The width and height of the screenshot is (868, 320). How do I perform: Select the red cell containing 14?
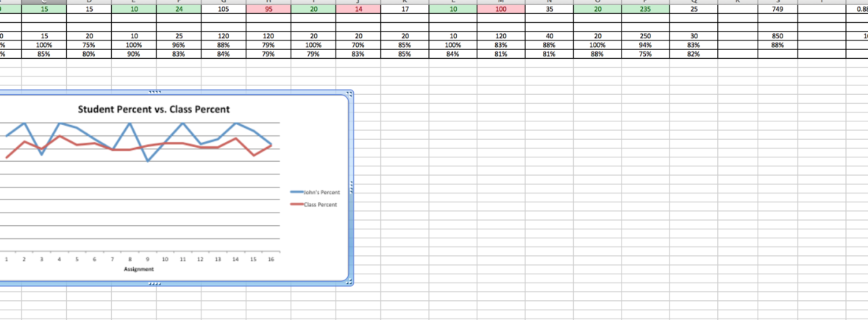pos(358,10)
